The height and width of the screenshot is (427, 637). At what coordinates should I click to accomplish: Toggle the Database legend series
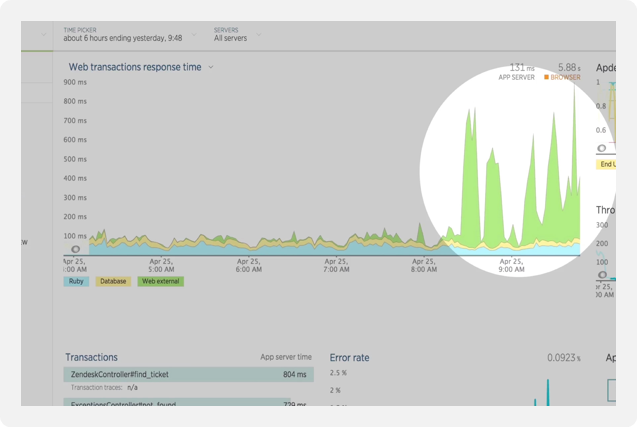point(113,281)
